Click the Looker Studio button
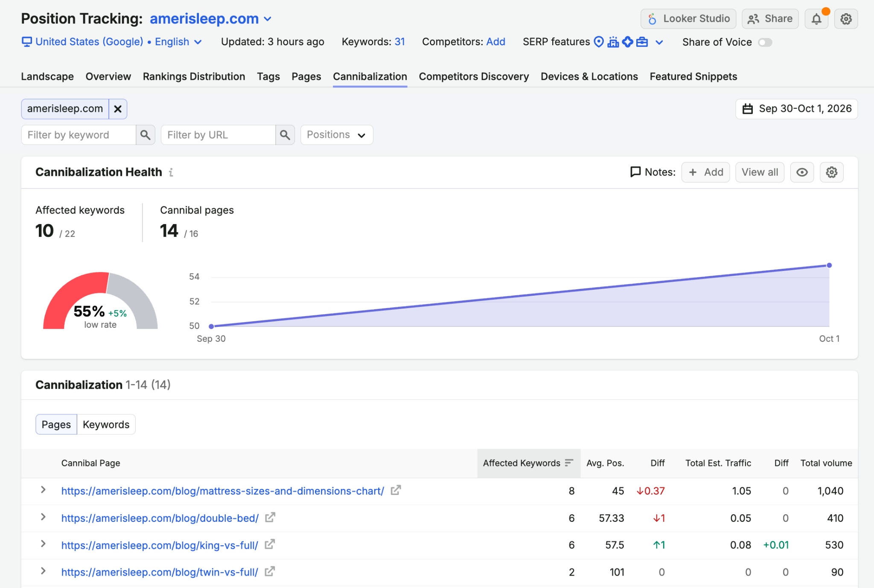This screenshot has width=874, height=588. 688,19
